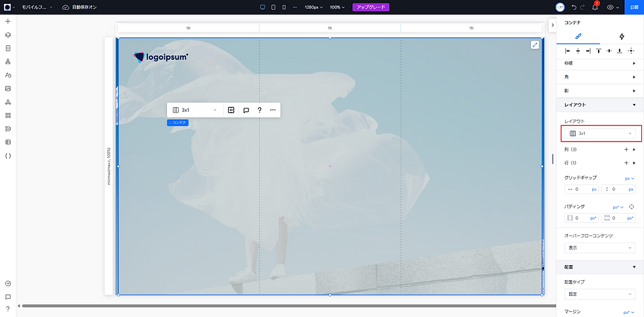The width and height of the screenshot is (644, 317).
Task: Align element to the right edge
Action: [588, 51]
